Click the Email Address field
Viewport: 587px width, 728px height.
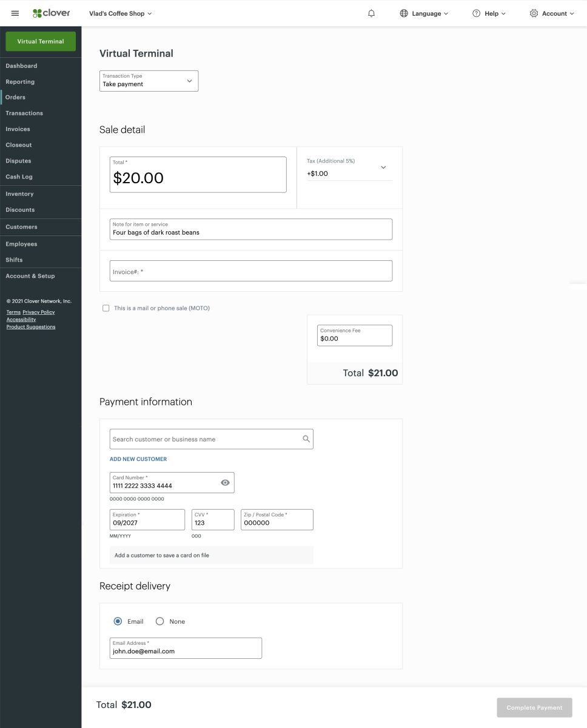(186, 648)
